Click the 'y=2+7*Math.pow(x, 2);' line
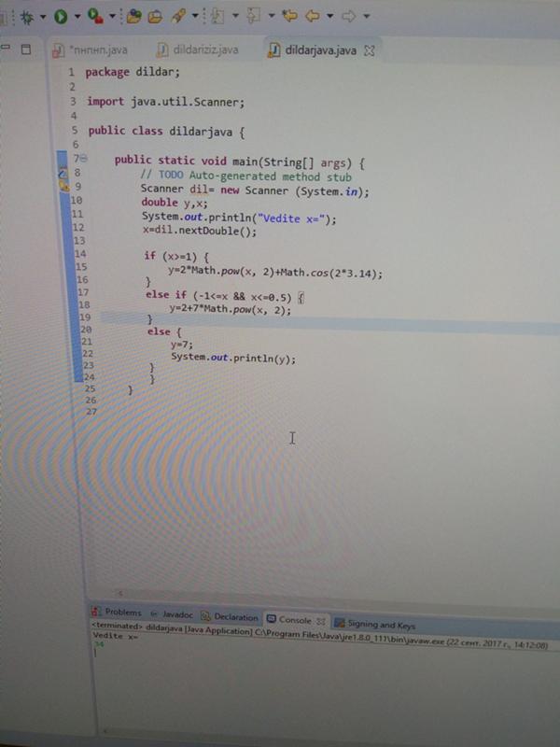 coord(230,310)
